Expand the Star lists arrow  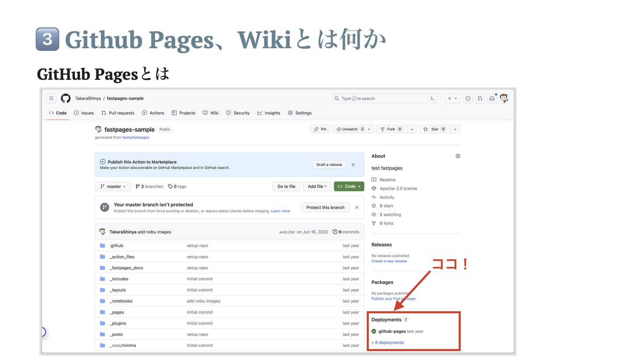tap(456, 129)
